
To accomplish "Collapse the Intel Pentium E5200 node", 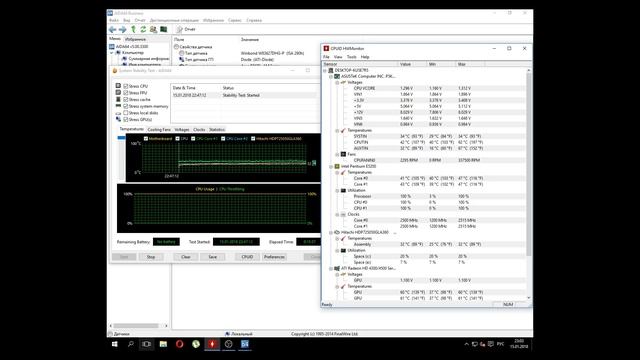I will click(x=331, y=167).
